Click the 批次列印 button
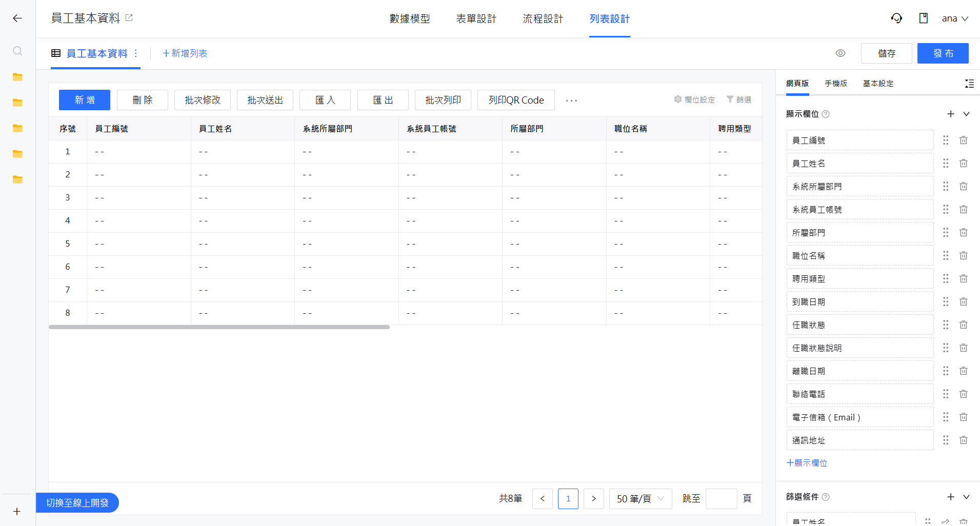Viewport: 980px width, 526px height. (x=443, y=100)
